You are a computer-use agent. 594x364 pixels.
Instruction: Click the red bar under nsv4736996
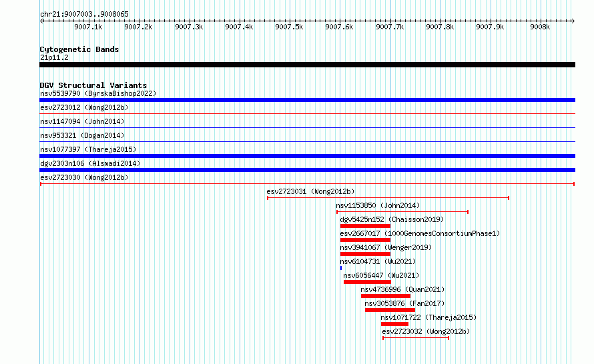[386, 296]
